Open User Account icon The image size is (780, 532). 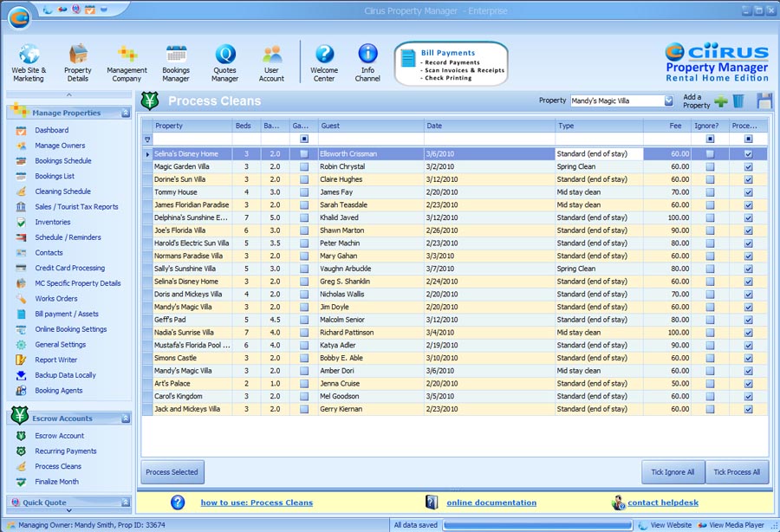click(x=272, y=54)
